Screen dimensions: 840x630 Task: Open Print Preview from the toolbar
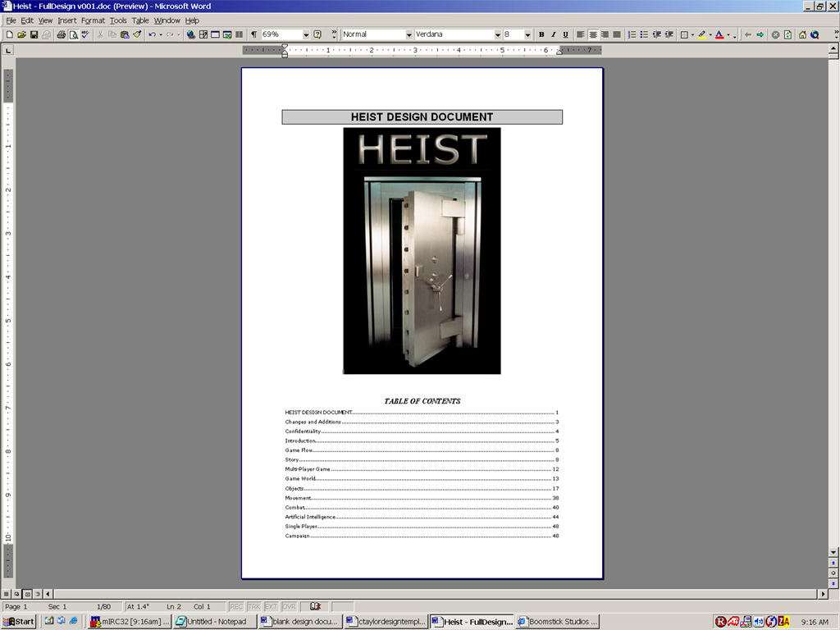click(74, 34)
